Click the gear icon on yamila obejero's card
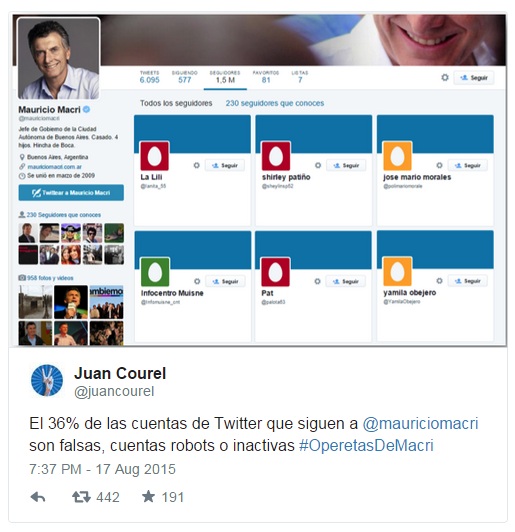Screen dimensions: 515x532 coord(439,281)
